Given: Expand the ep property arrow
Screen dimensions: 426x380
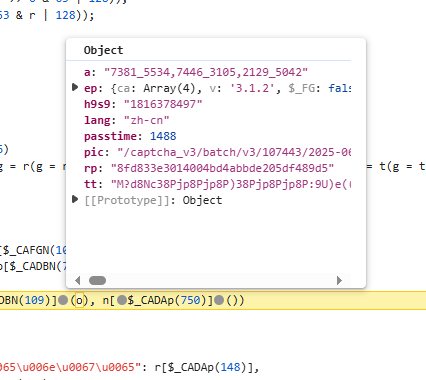Looking at the screenshot, I should point(75,87).
